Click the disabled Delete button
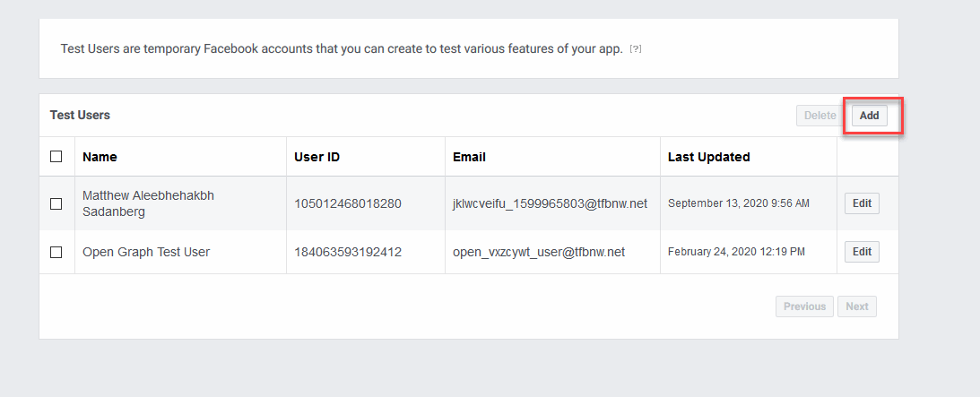This screenshot has width=980, height=397. pyautogui.click(x=820, y=116)
